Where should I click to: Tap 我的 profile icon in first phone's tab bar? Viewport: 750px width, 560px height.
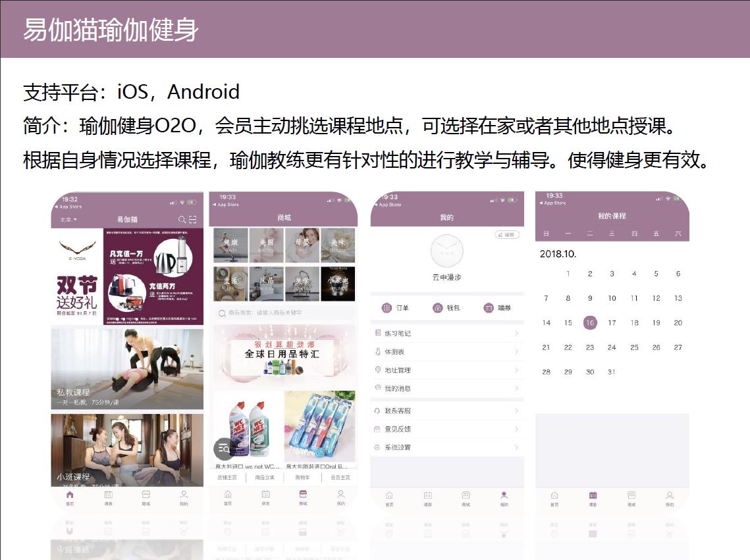tap(184, 495)
